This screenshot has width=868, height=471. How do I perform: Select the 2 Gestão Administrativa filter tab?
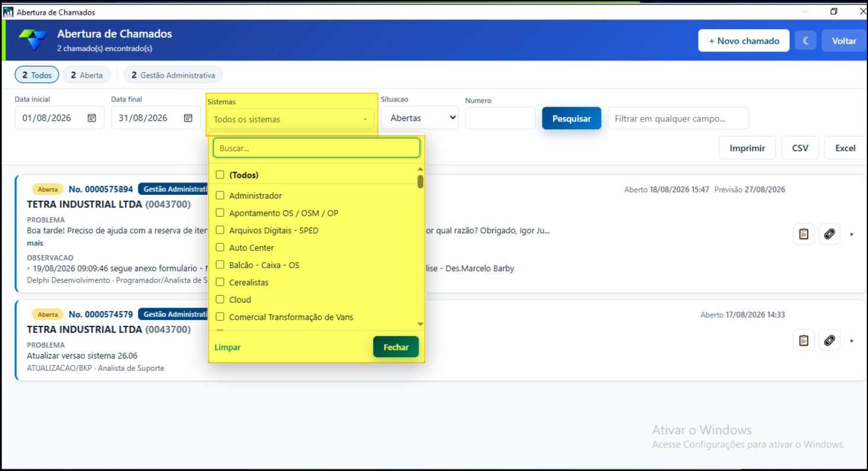click(173, 75)
